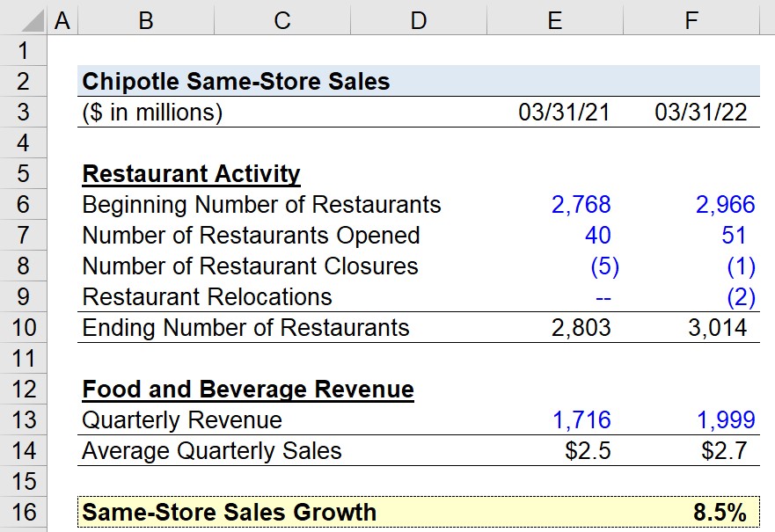Click the Food and Beverage Revenue heading
This screenshot has height=532, width=775.
pyautogui.click(x=248, y=390)
